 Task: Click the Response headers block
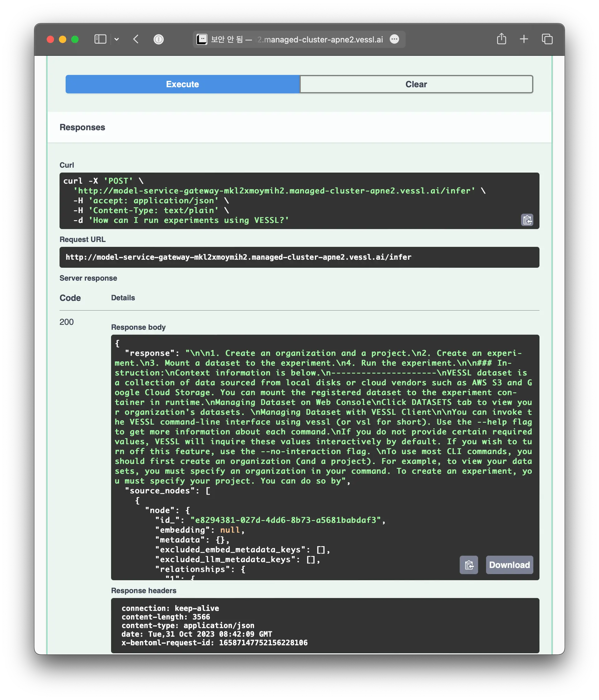pyautogui.click(x=324, y=625)
